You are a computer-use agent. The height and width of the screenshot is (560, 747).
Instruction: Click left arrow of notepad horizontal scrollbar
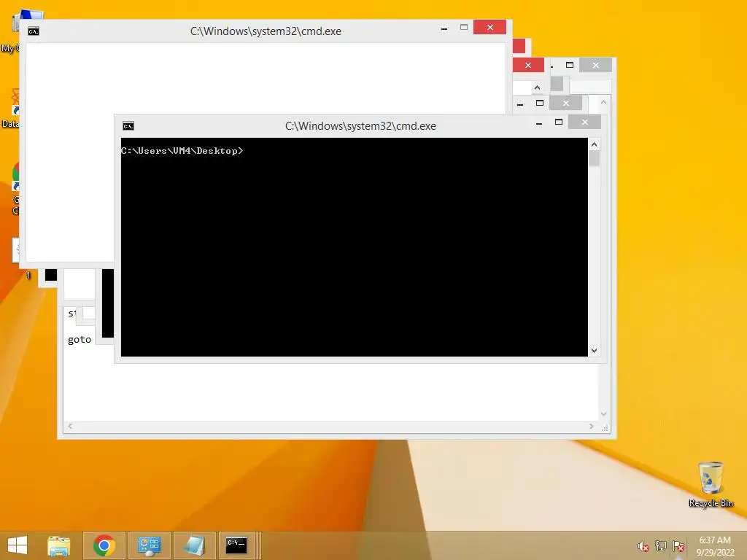click(x=70, y=426)
